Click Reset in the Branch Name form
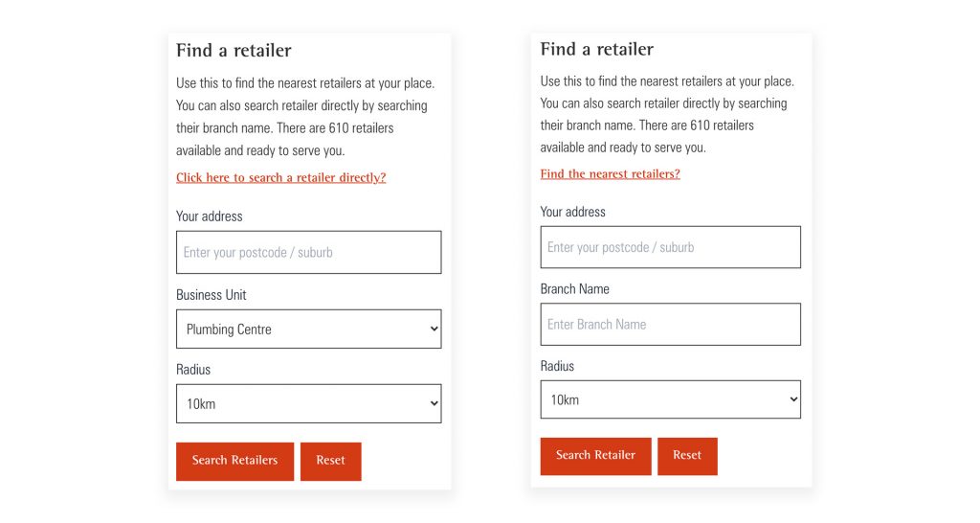This screenshot has width=980, height=523. 687,456
